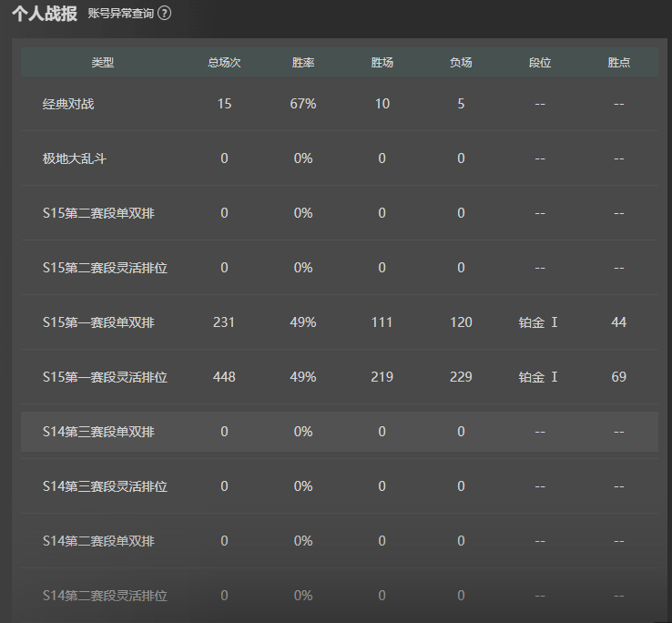Click losses value 5 in 经典对战 row
672x623 pixels.
click(461, 104)
